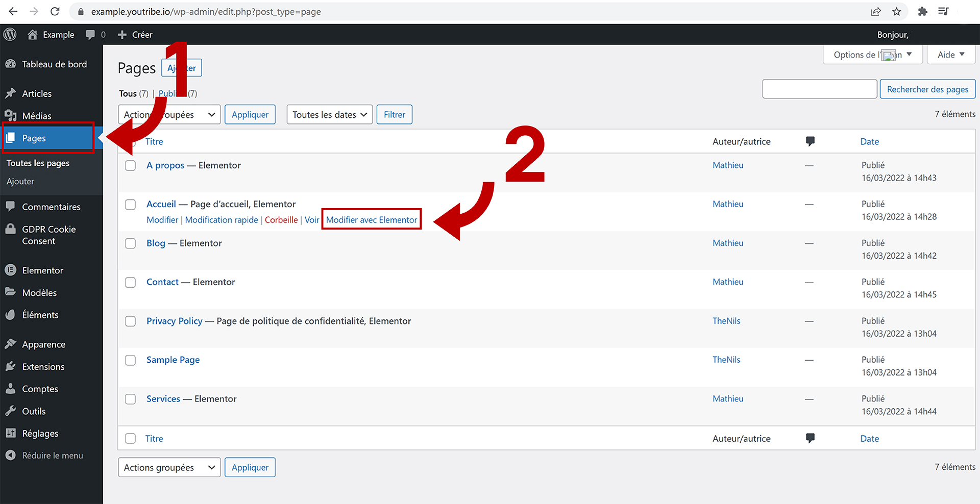Click the comments column header icon
The image size is (980, 504).
[810, 141]
